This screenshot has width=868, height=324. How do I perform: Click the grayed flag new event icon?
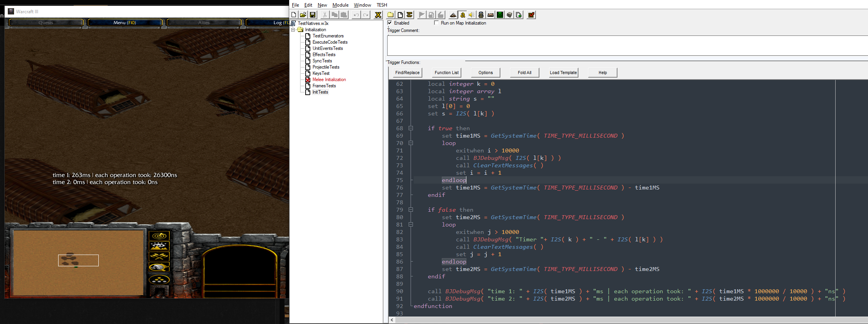pos(422,15)
